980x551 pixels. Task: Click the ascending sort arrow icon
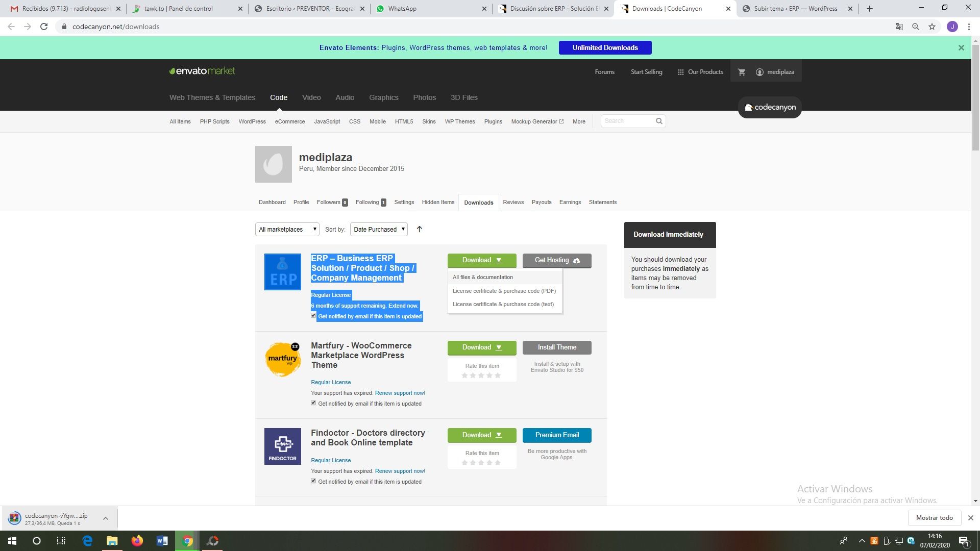[420, 229]
